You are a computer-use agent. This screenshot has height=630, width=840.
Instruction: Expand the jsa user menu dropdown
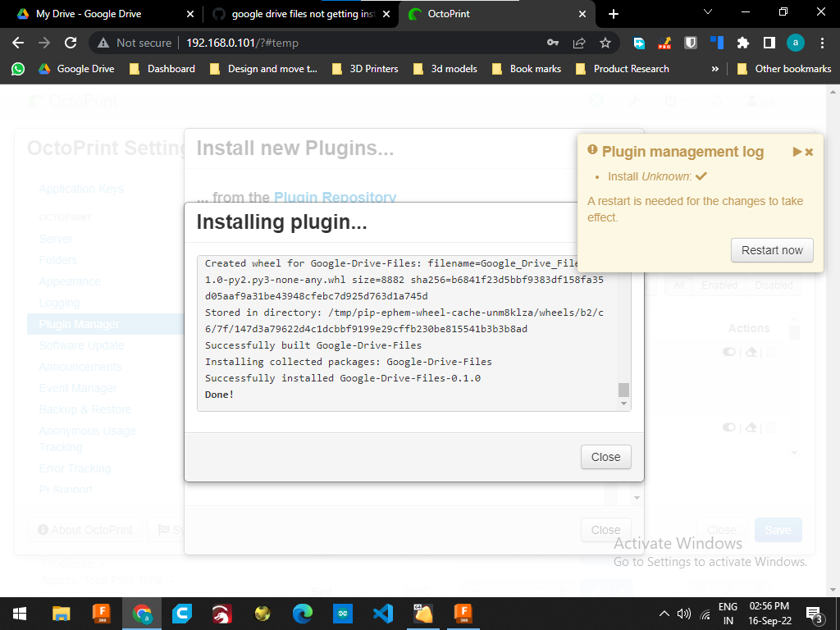pos(765,101)
